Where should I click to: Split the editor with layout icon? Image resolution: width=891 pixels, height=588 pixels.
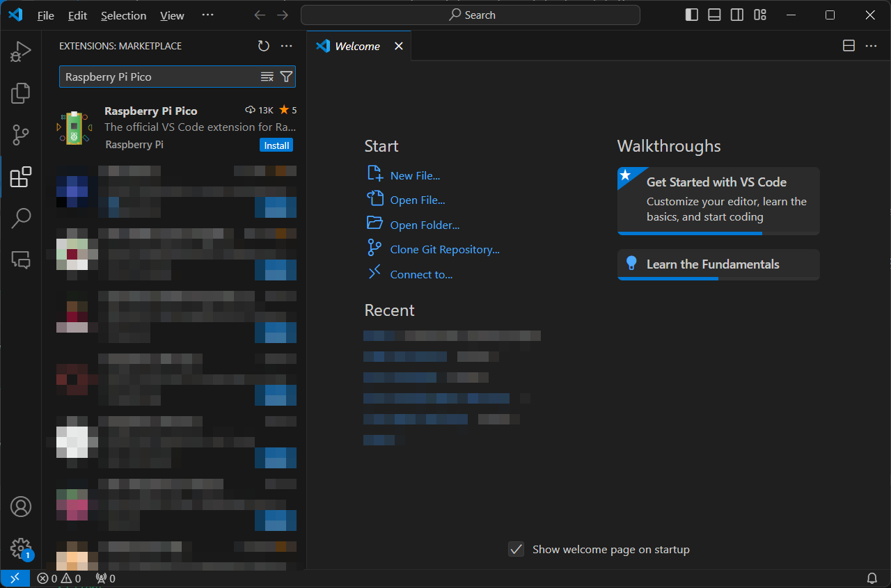coord(849,46)
